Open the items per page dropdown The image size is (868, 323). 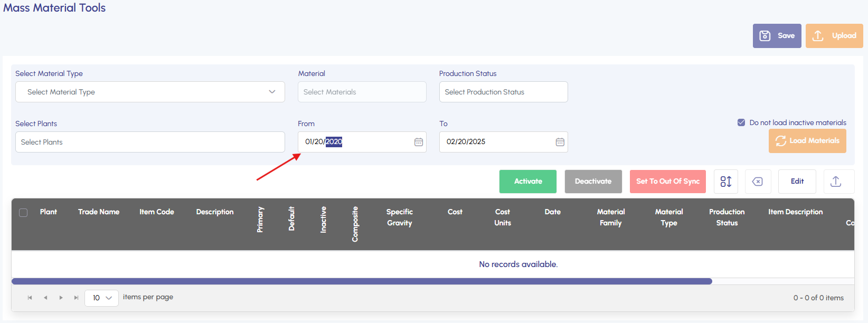click(102, 298)
